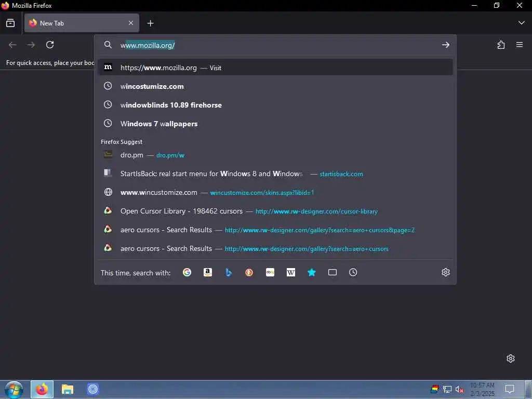Select Windows 7 wallpapers suggestion
Viewport: 532px width, 399px height.
(275, 124)
